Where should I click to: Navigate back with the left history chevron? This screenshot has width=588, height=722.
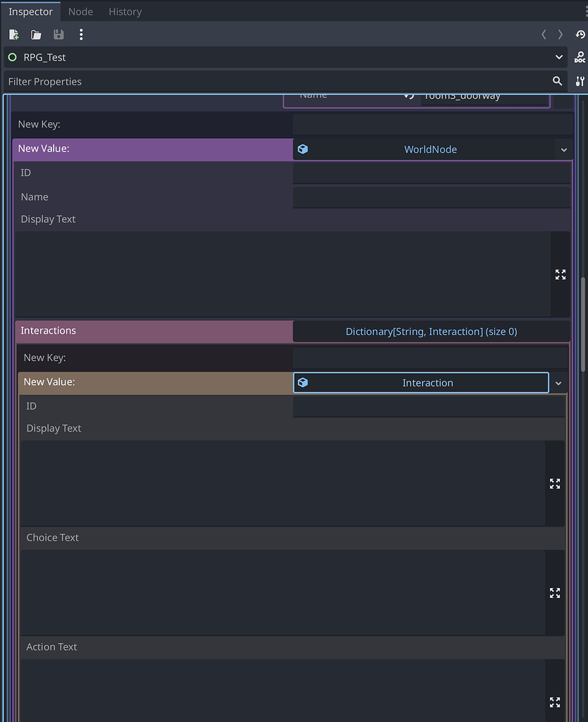tap(544, 35)
